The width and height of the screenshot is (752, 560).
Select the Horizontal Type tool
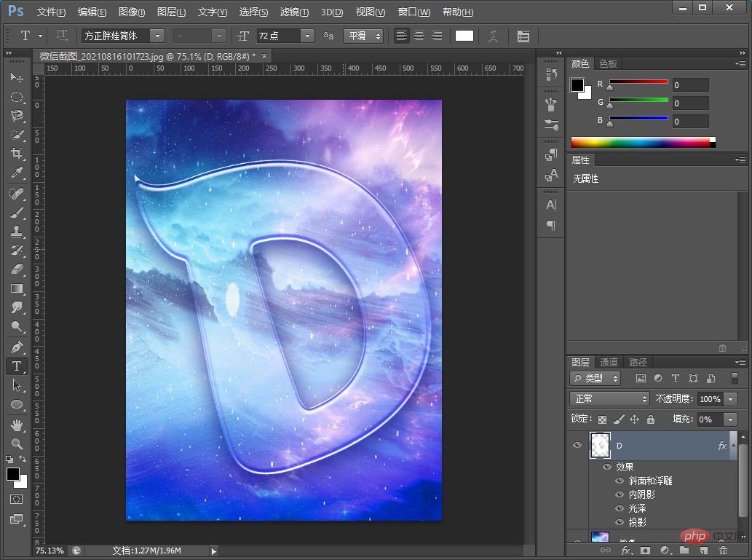click(17, 366)
